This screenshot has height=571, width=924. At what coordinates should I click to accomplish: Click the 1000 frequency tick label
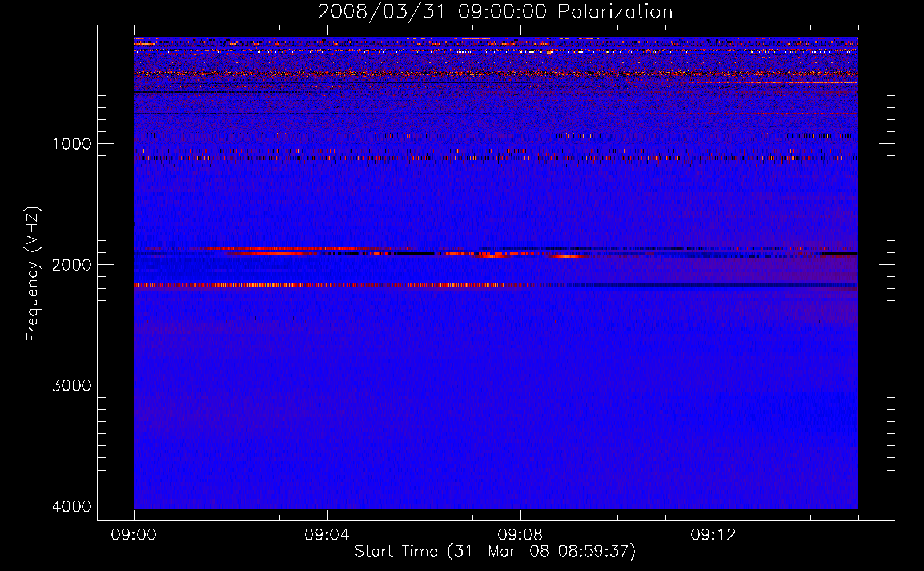(71, 144)
